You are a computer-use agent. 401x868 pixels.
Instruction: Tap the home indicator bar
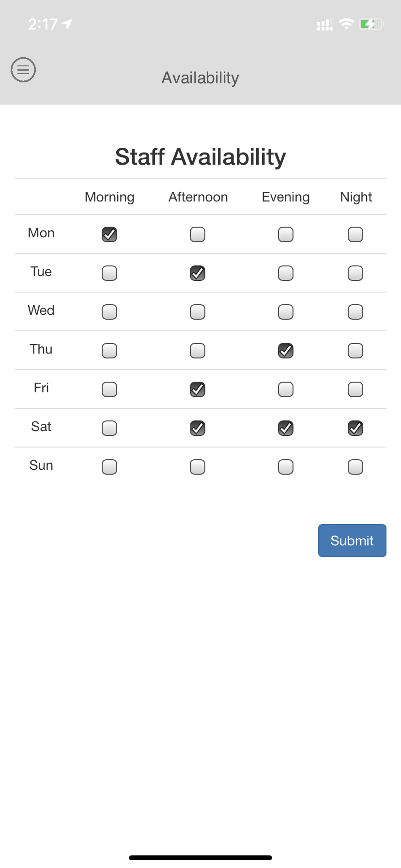(x=200, y=857)
